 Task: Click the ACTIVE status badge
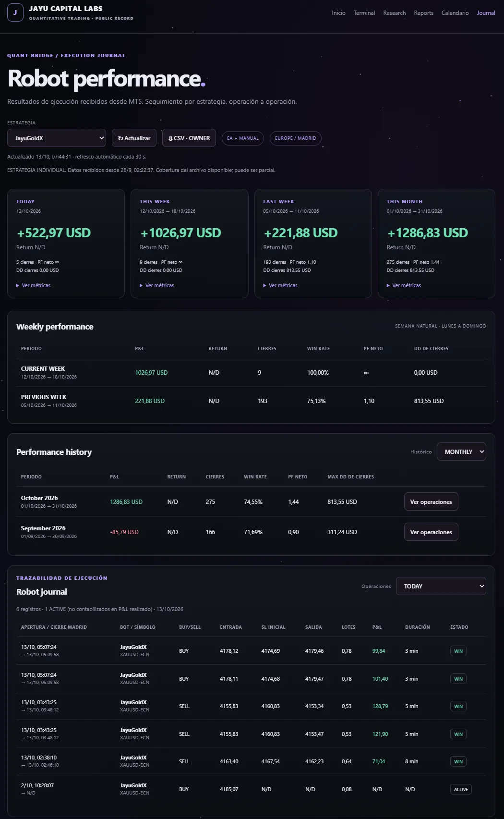(461, 790)
